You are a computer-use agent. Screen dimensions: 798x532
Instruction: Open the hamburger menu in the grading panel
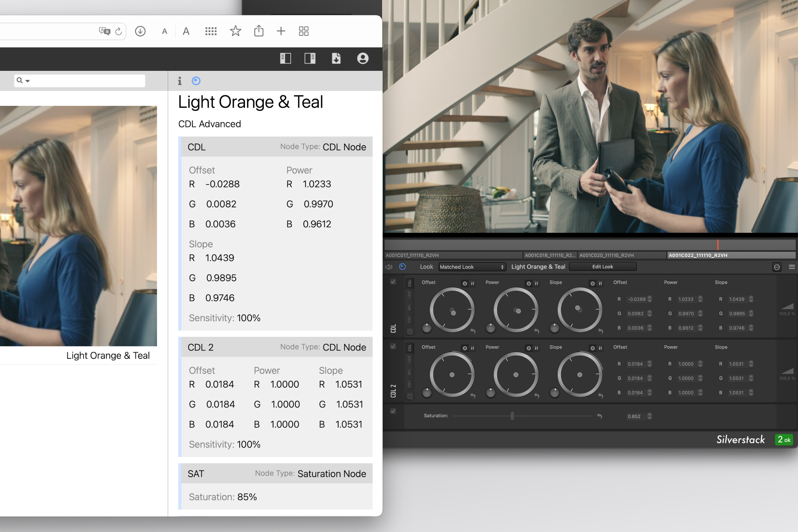point(792,267)
